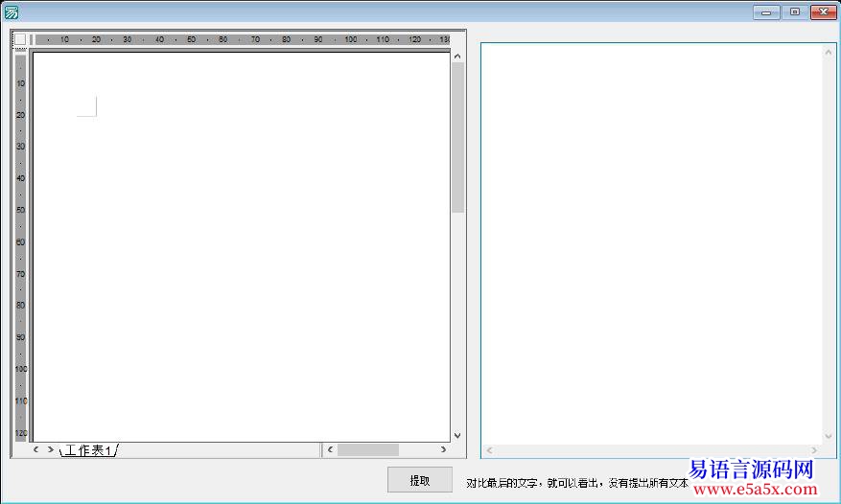
Task: Click the spreadsheet vertical scrollbar up arrow
Action: point(457,57)
